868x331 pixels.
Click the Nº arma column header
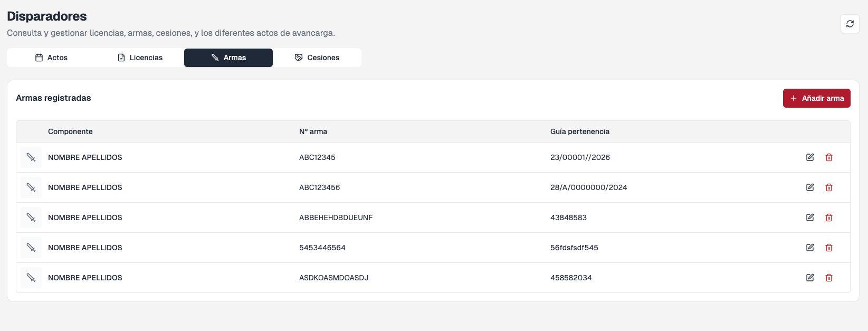tap(313, 131)
